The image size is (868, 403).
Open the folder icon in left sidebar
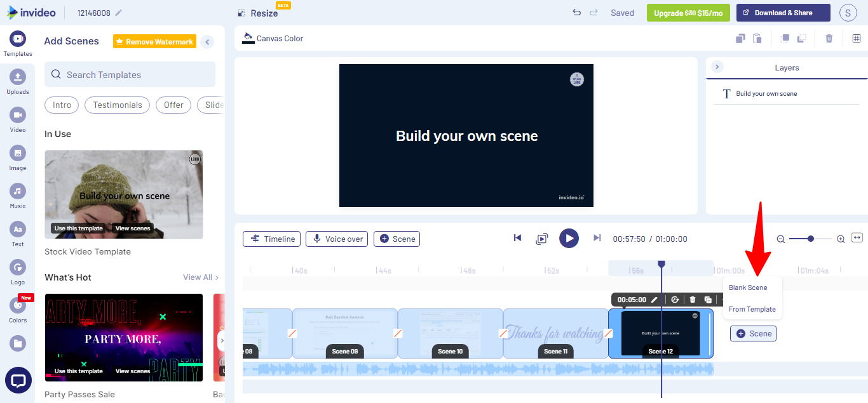[18, 343]
